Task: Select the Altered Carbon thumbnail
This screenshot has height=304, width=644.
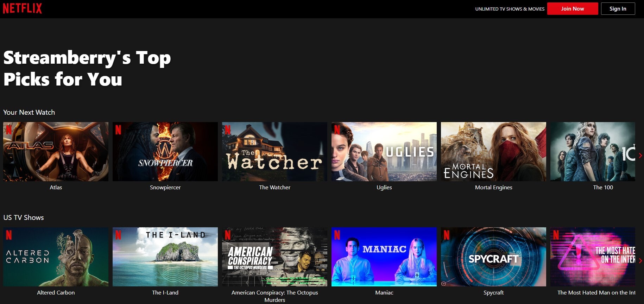Action: coord(56,257)
